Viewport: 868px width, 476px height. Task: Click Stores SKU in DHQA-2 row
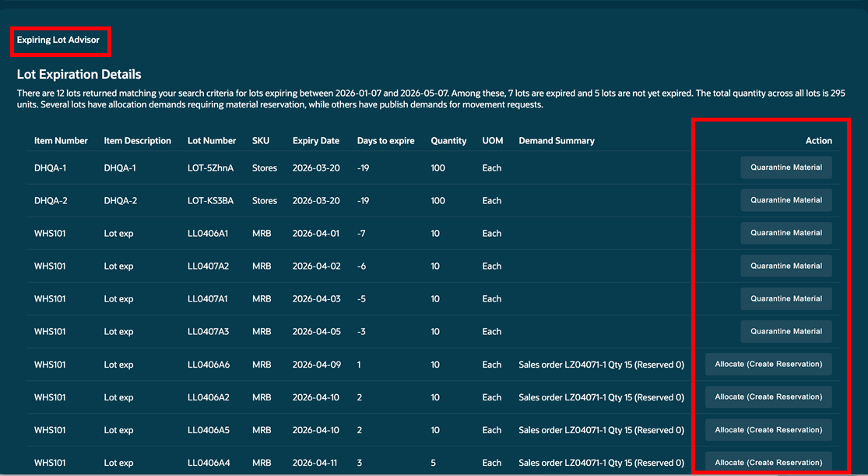[265, 200]
